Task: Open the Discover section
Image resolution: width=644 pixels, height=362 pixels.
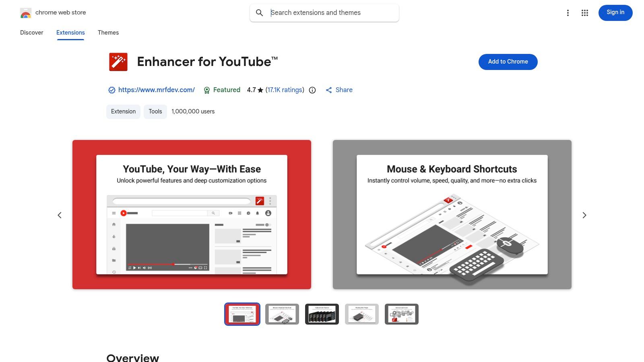Action: pyautogui.click(x=31, y=33)
